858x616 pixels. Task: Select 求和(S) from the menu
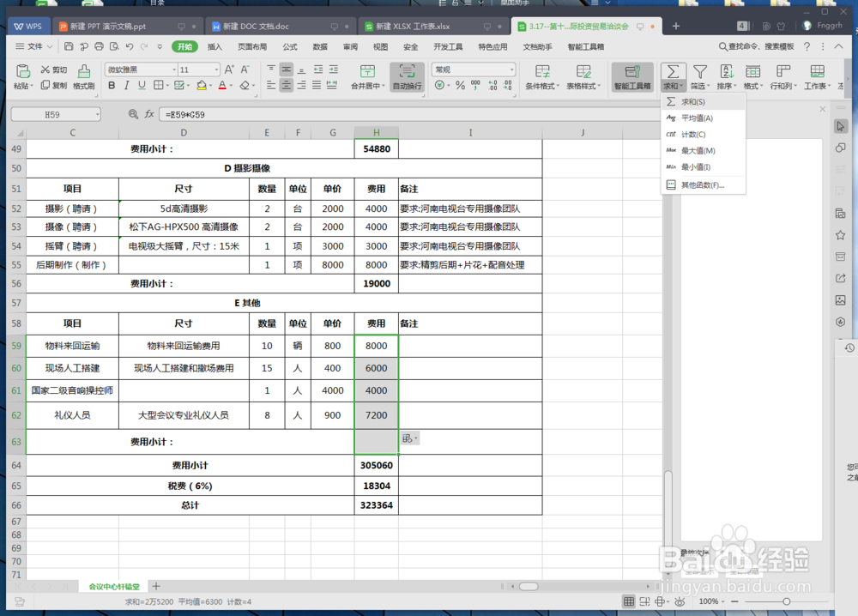704,102
